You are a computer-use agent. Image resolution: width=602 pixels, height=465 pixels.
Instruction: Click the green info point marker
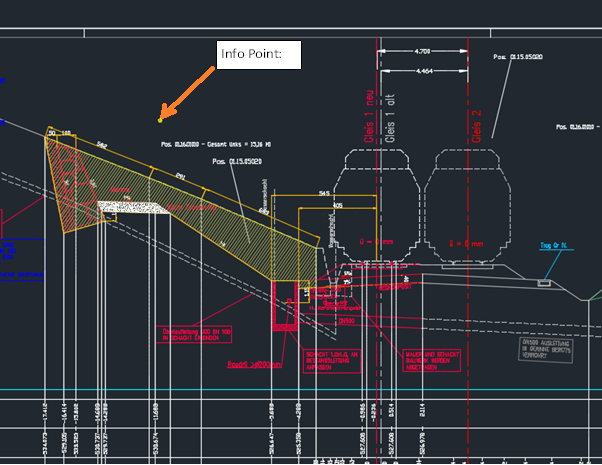tap(160, 121)
